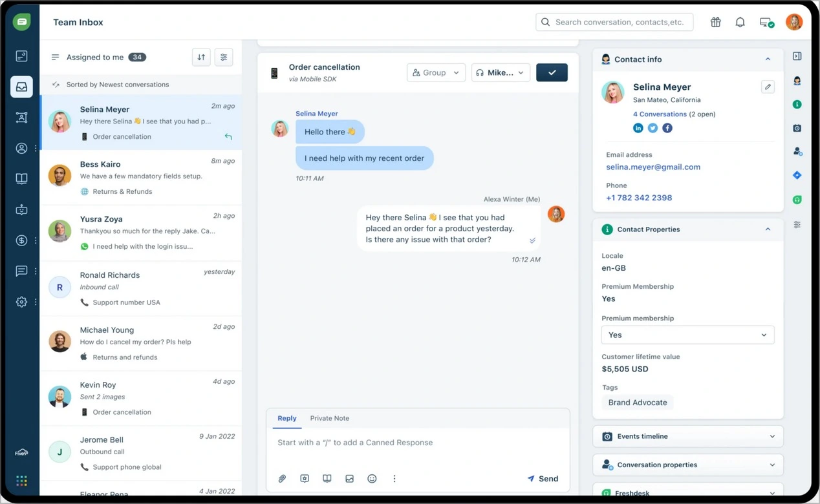Viewport: 820px width, 504px height.
Task: Open Selina Meyer's Facebook profile icon
Action: coord(667,128)
